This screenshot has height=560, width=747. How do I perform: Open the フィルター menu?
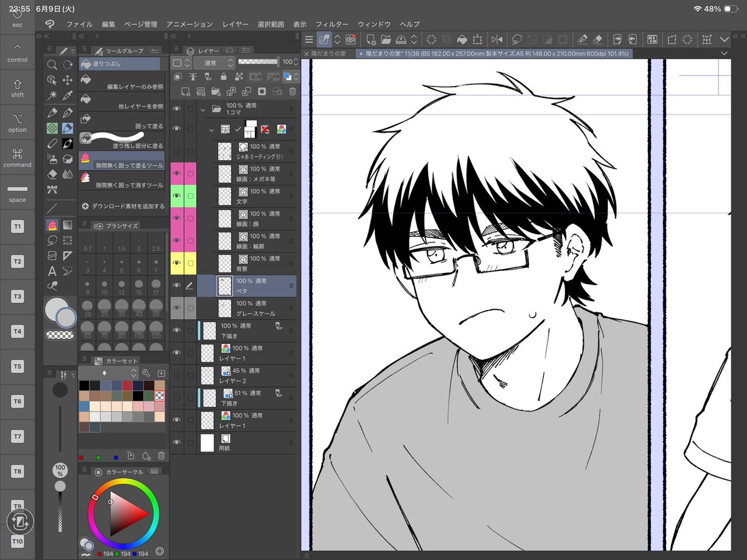331,24
